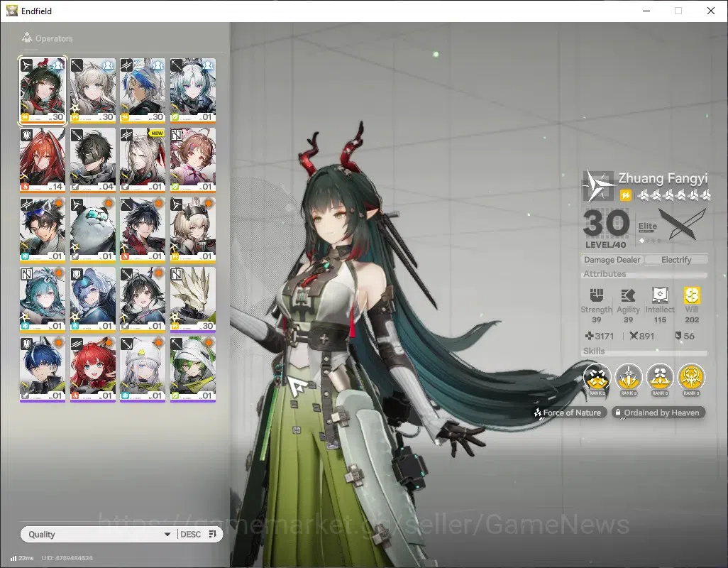Click the six-star rarity indicator row
The height and width of the screenshot is (568, 728).
[673, 195]
